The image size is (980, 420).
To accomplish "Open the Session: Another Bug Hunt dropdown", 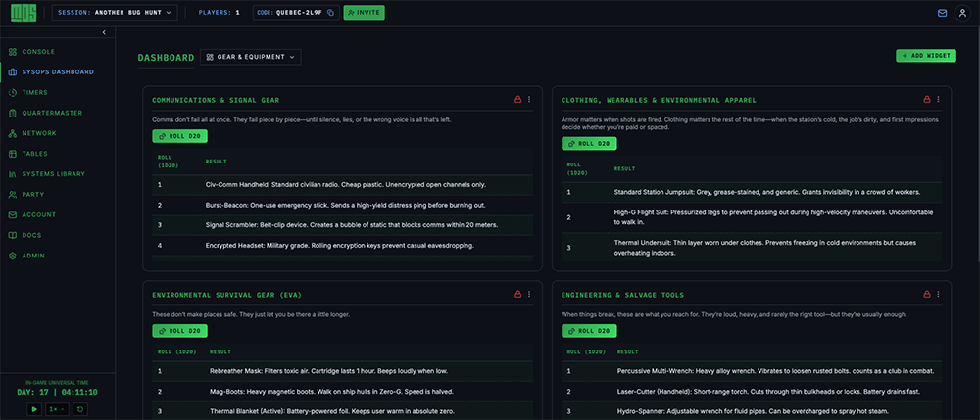I will click(x=113, y=13).
